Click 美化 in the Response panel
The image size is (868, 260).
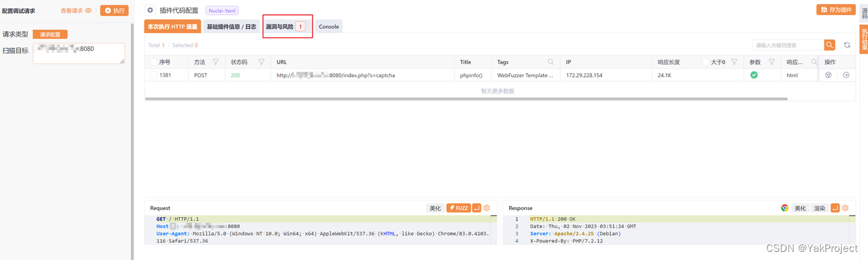[x=800, y=208]
